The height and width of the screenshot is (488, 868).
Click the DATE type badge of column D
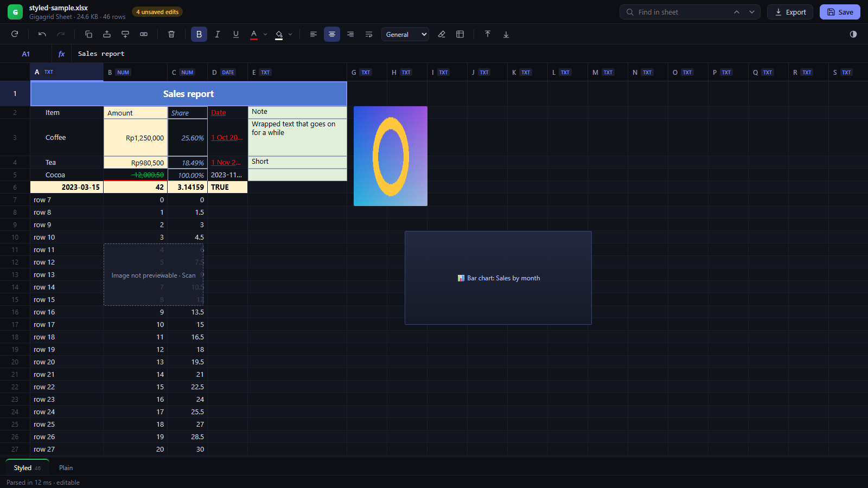click(228, 72)
